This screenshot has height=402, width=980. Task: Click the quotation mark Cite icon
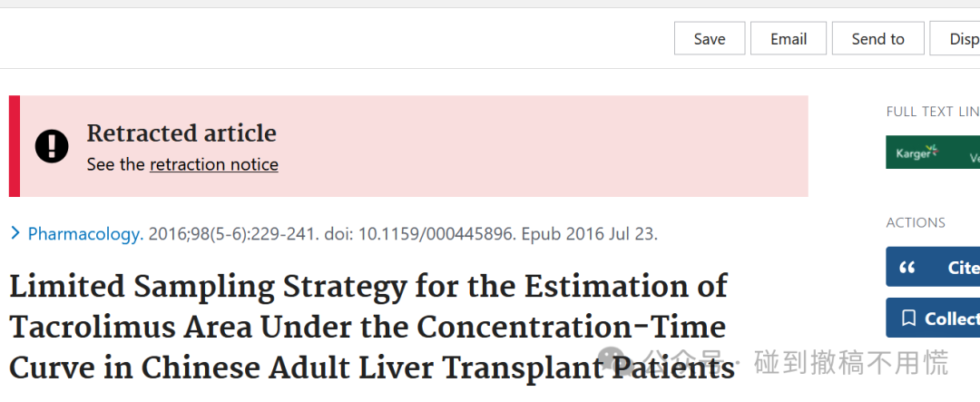point(906,268)
